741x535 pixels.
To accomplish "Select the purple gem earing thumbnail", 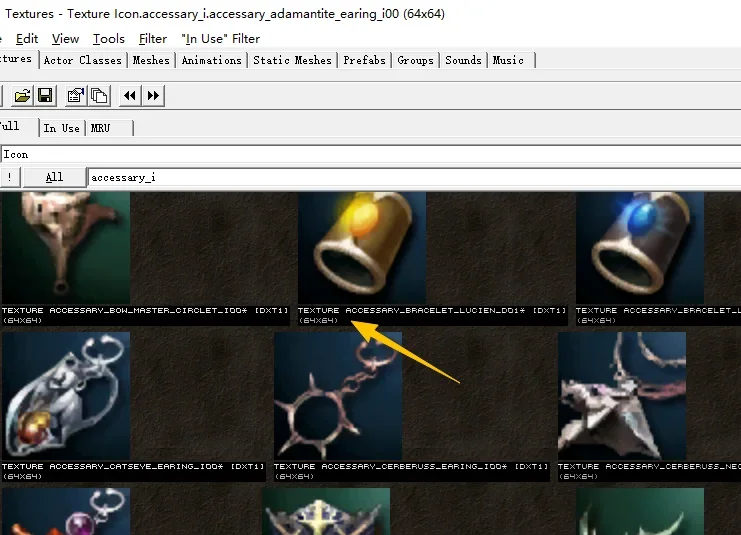I will (x=66, y=512).
